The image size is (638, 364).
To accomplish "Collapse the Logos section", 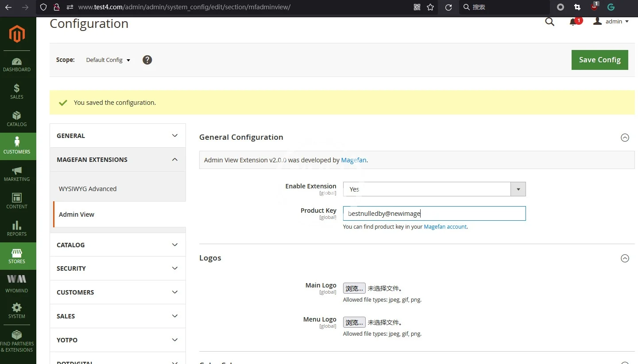I will (625, 258).
